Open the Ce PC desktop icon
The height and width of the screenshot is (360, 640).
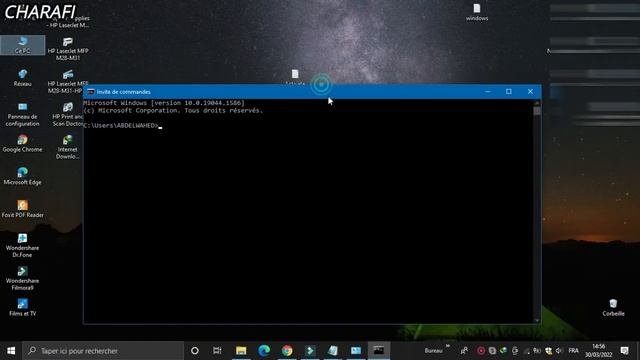tap(22, 44)
